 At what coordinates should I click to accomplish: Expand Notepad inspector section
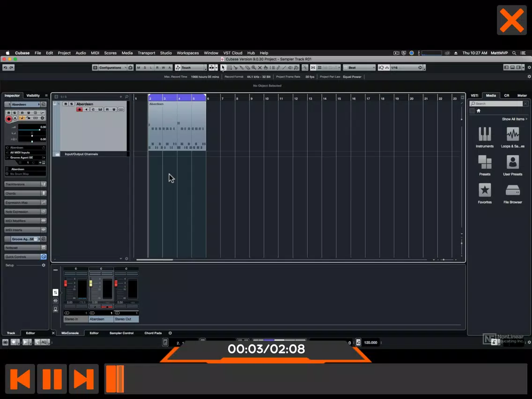pyautogui.click(x=25, y=248)
